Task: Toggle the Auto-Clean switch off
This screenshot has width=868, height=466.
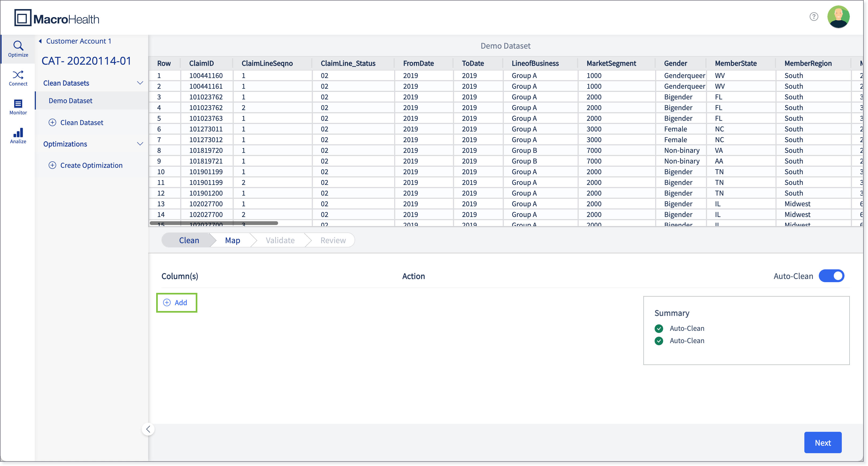Action: [x=832, y=276]
